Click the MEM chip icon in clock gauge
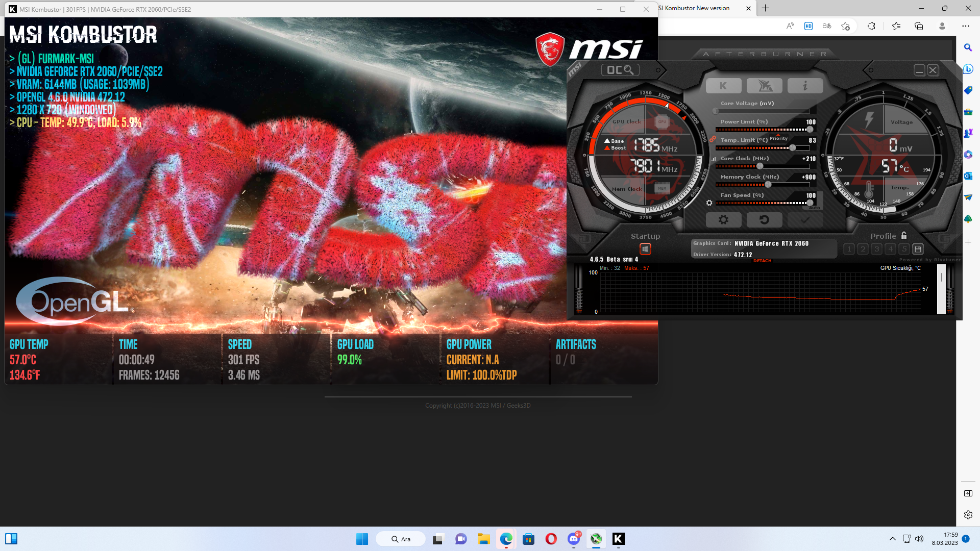The width and height of the screenshot is (980, 551). click(x=662, y=188)
